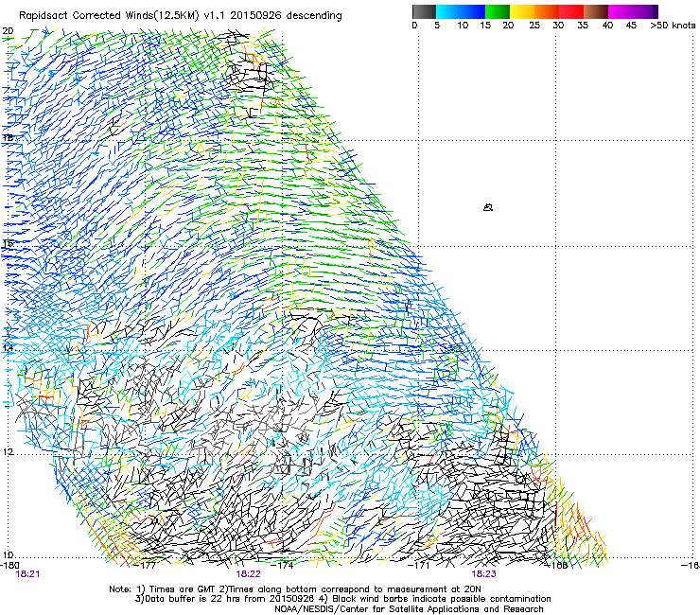
Task: Click the cyan-blue 5-15 knots legend band
Action: (x=461, y=11)
